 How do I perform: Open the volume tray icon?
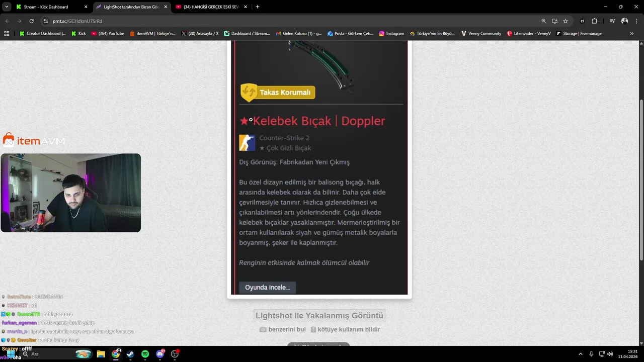coord(610,354)
